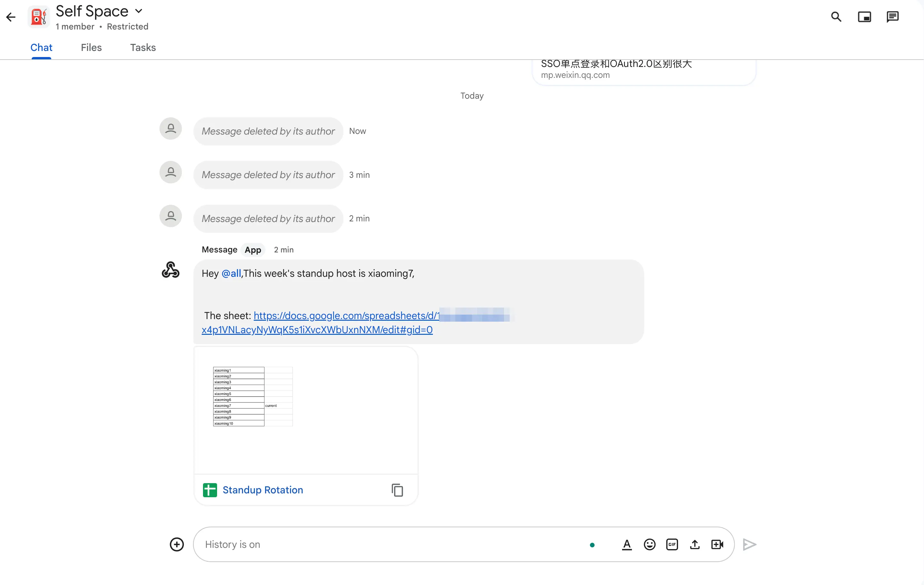The width and height of the screenshot is (924, 585).
Task: Click the 1 member label
Action: (x=75, y=27)
